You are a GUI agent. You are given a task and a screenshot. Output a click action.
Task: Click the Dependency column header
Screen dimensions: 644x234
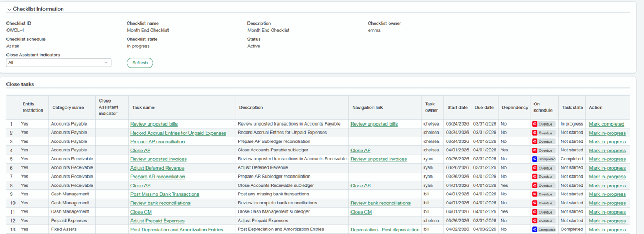[515, 107]
